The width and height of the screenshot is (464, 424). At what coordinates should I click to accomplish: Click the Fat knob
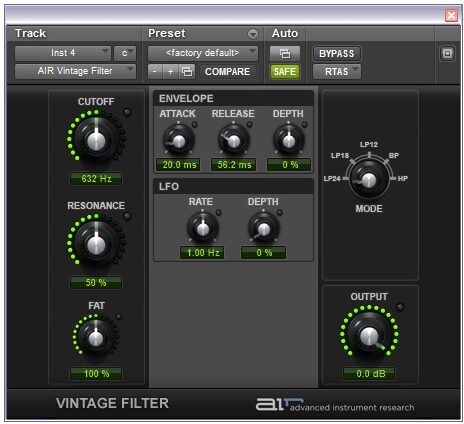coord(96,337)
